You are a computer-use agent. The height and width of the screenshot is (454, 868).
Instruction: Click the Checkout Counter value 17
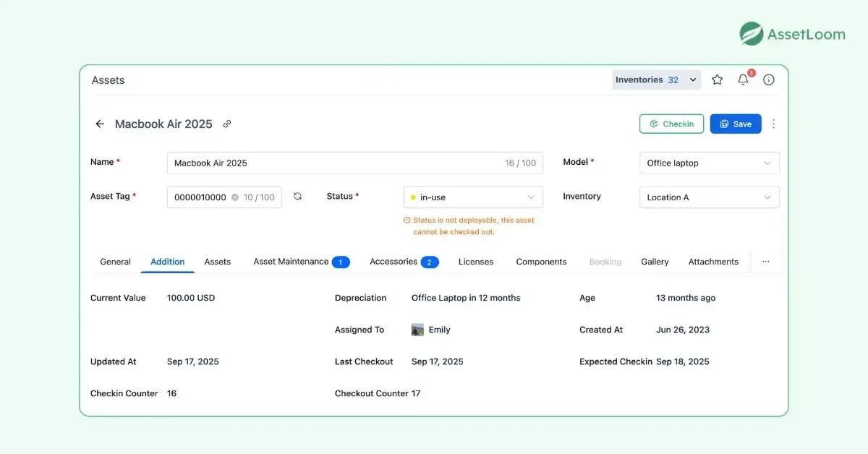pyautogui.click(x=416, y=393)
